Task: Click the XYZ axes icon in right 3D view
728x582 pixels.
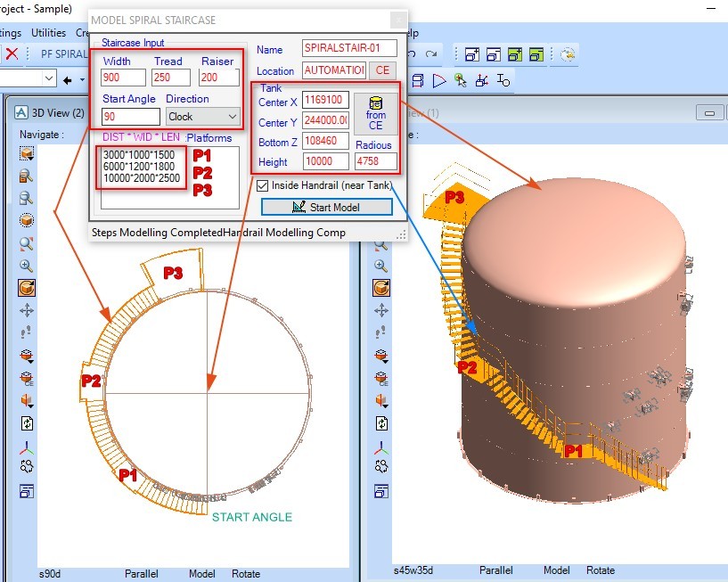Action: point(381,447)
